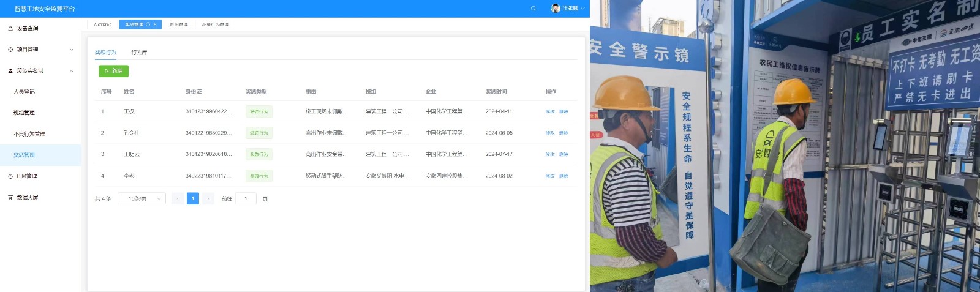This screenshot has height=292, width=980.
Task: Open the 10条/页 page size dropdown
Action: coord(142,198)
